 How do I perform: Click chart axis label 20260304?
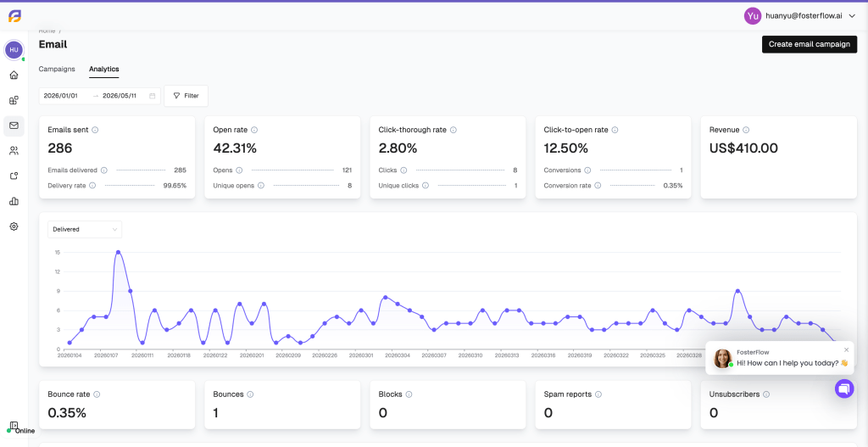(x=398, y=355)
